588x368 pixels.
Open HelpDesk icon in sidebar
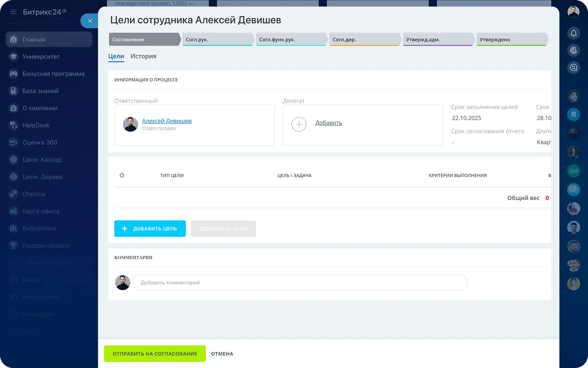13,125
